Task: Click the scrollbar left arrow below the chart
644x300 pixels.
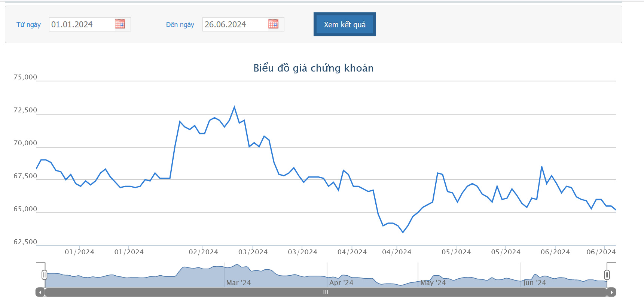Action: coord(40,292)
